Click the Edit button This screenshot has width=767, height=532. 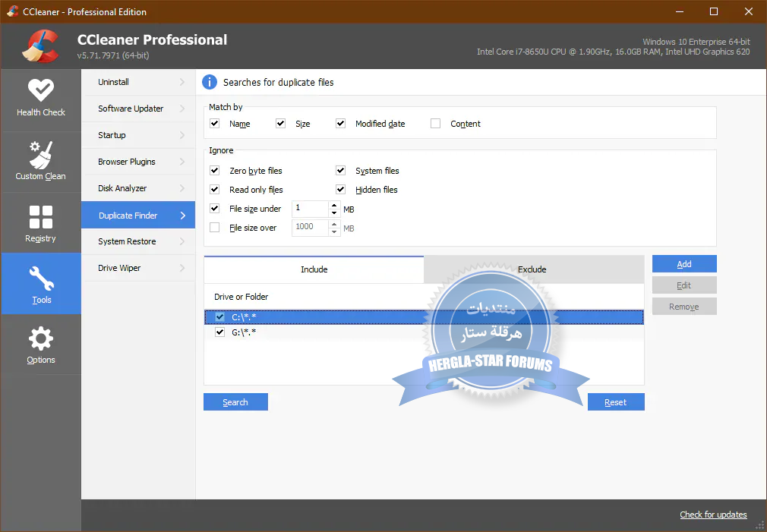pos(684,285)
